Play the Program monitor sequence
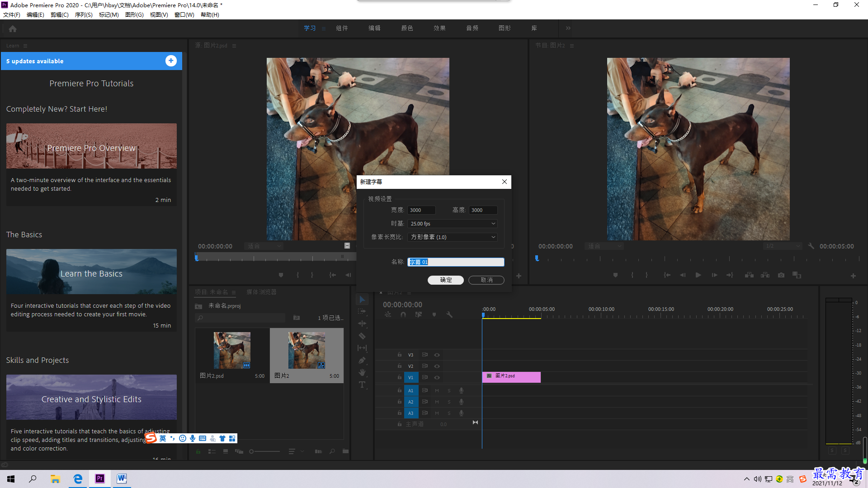The image size is (868, 488). (698, 275)
